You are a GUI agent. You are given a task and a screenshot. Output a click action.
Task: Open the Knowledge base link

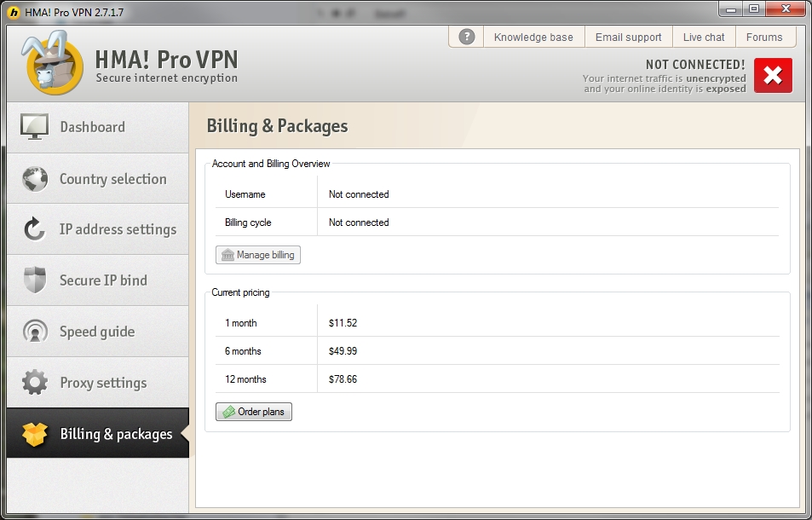[533, 38]
